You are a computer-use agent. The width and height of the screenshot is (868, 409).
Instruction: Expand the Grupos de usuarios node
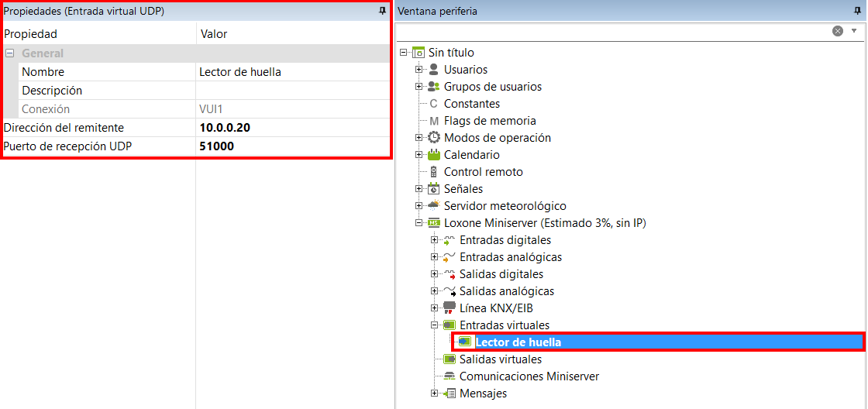pyautogui.click(x=419, y=87)
